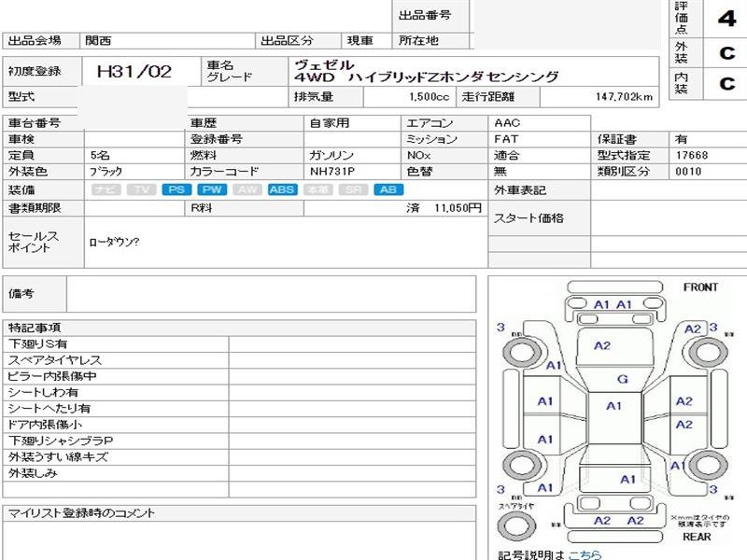Click the recycling fee 11,050円
The image size is (747, 560).
tap(458, 208)
